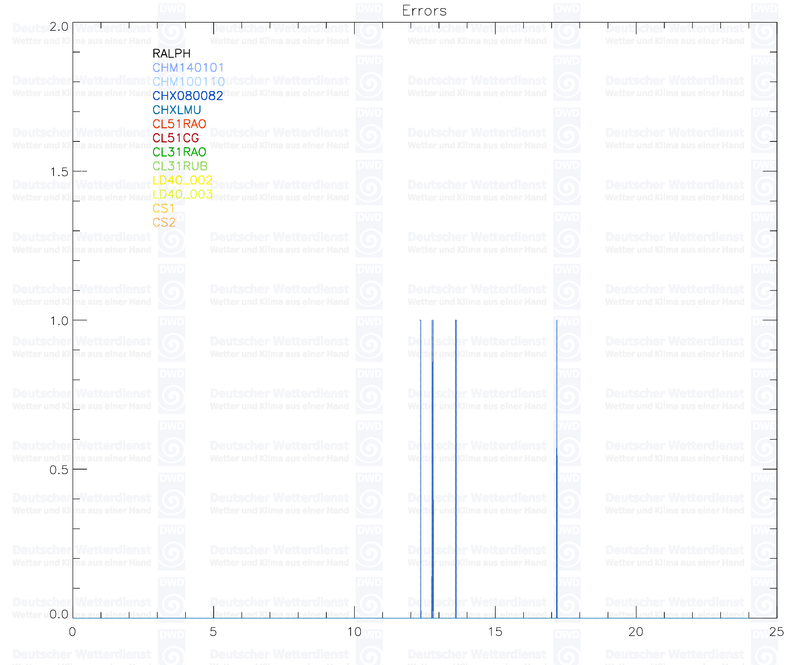Select the CHM100110 legend entry
The height and width of the screenshot is (665, 800).
coord(189,82)
